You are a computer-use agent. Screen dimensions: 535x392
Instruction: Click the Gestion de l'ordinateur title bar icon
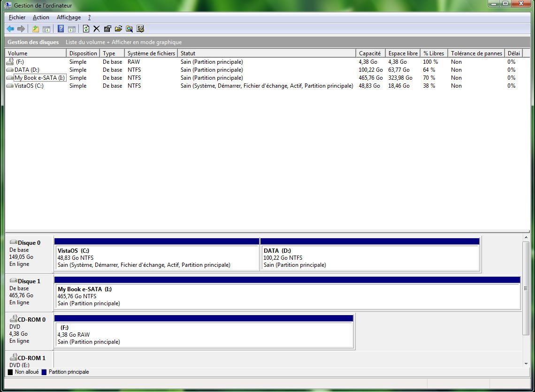[x=8, y=5]
